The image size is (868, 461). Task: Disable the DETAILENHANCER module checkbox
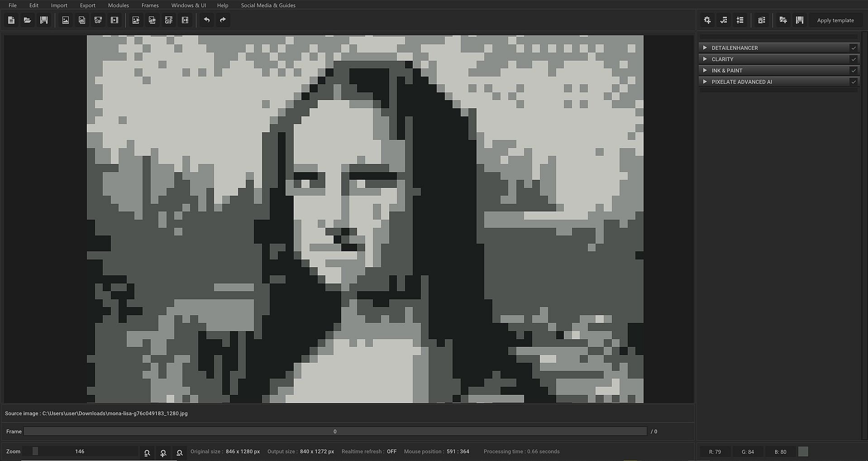[854, 48]
